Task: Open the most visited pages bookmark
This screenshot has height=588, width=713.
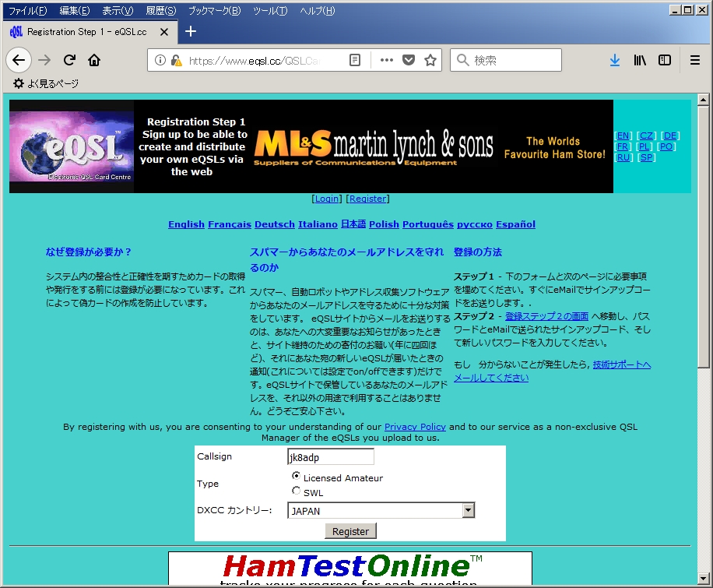Action: (x=46, y=83)
